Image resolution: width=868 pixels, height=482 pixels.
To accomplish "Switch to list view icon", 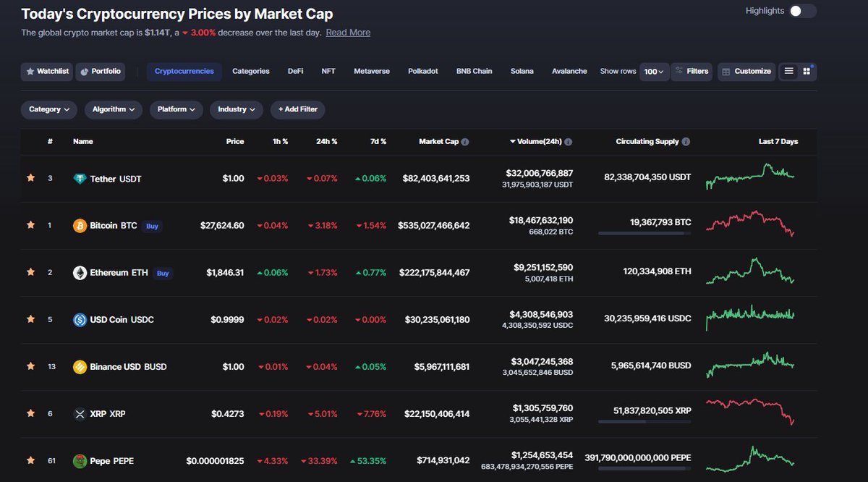I will point(789,71).
